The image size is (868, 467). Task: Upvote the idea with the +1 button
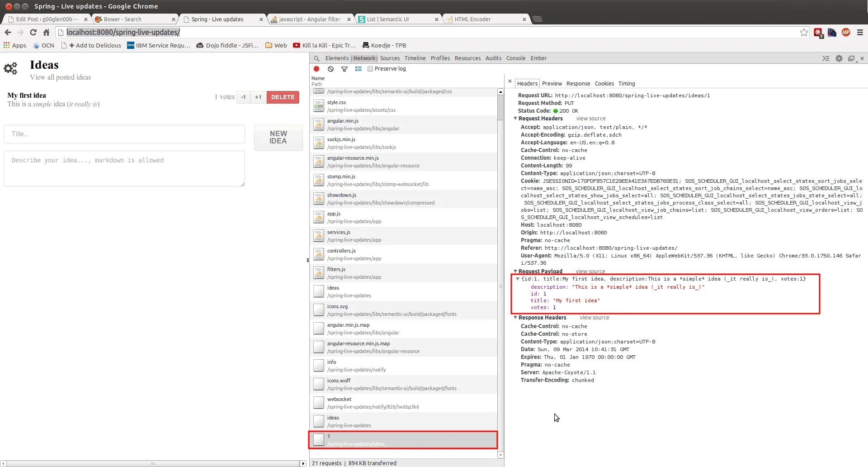coord(258,97)
